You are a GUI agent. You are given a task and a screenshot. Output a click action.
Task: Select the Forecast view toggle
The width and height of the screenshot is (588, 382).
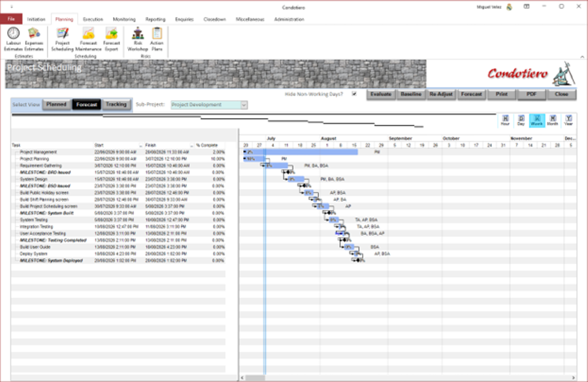[x=87, y=105]
